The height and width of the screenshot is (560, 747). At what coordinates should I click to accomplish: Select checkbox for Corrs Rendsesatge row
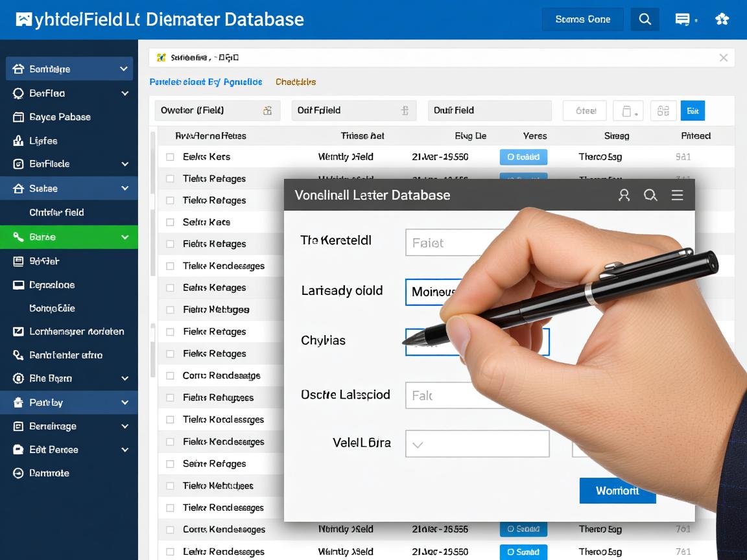(170, 376)
